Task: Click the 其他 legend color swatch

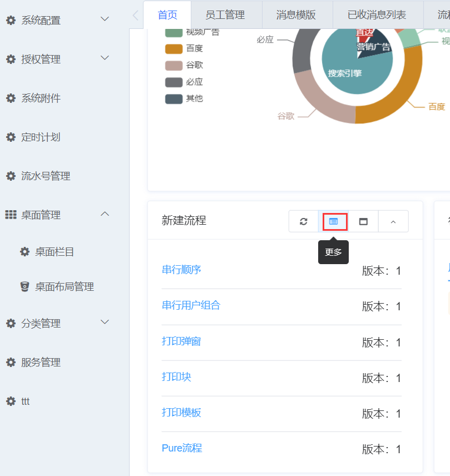Action: click(x=174, y=99)
